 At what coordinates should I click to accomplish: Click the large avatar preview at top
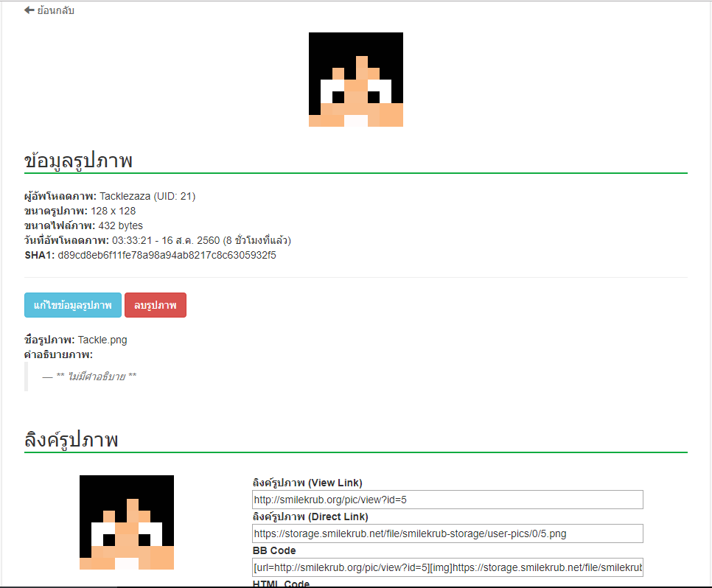click(355, 80)
